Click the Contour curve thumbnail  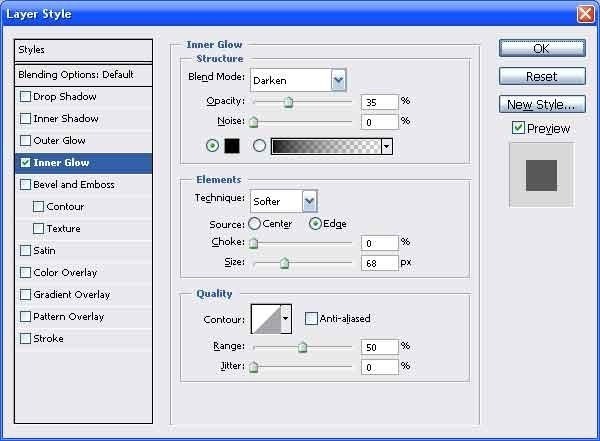tap(266, 319)
